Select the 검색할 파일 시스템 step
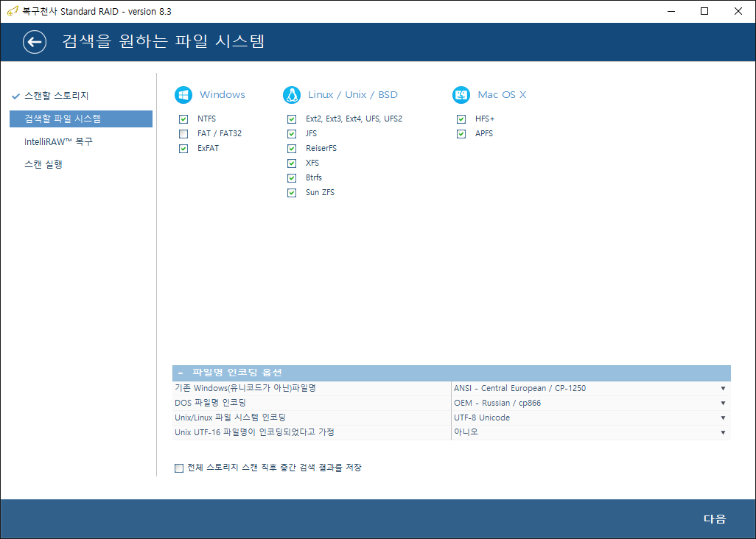This screenshot has width=756, height=539. (81, 119)
